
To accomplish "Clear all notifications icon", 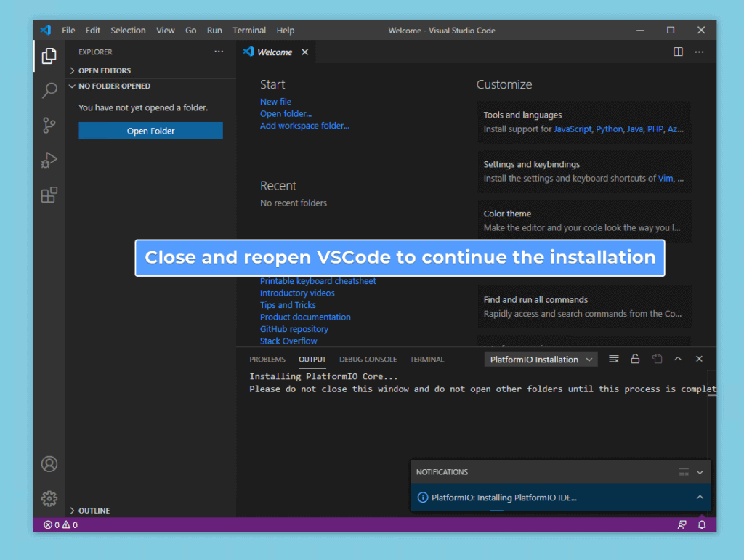I will click(x=683, y=472).
